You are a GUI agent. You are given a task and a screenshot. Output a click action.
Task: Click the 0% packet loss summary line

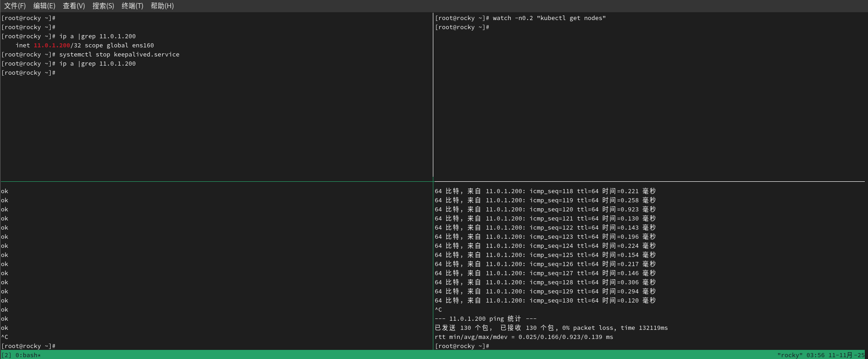(x=551, y=328)
